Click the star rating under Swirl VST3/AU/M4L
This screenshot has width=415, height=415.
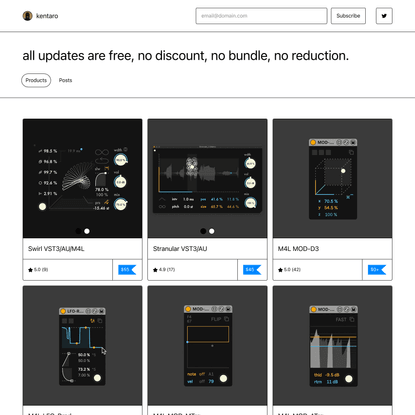[x=38, y=270]
